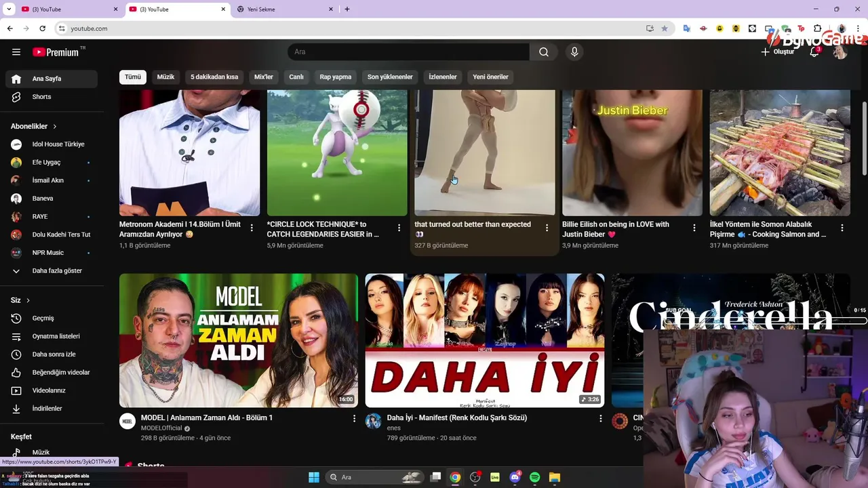
Task: Reload the page
Action: (x=42, y=28)
